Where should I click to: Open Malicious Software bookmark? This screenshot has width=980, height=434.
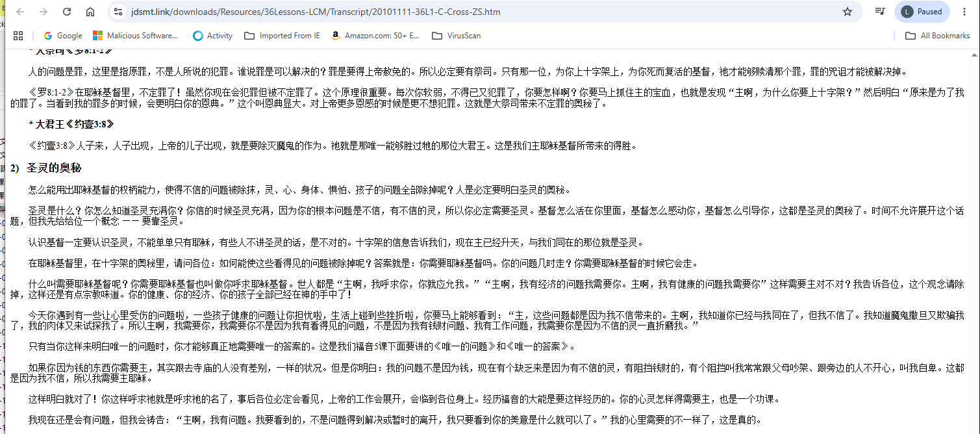[136, 36]
